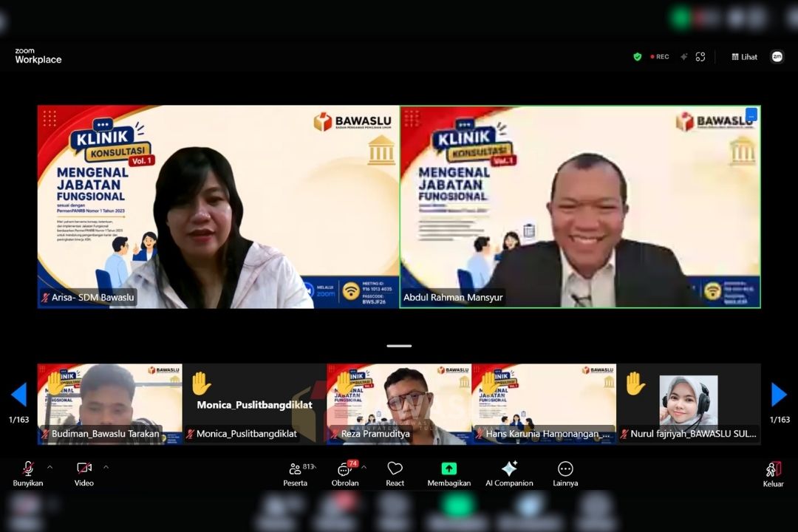Click muted mic icon beside Budiman name
The width and height of the screenshot is (798, 532).
tap(45, 434)
